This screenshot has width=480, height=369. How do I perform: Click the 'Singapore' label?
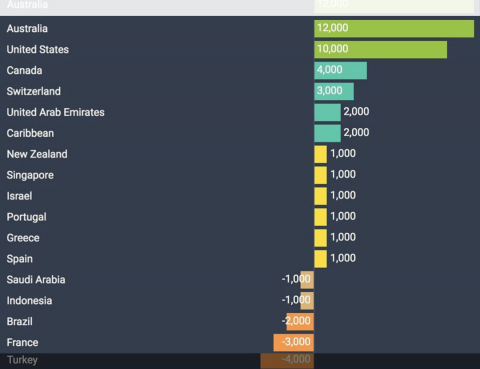click(30, 175)
